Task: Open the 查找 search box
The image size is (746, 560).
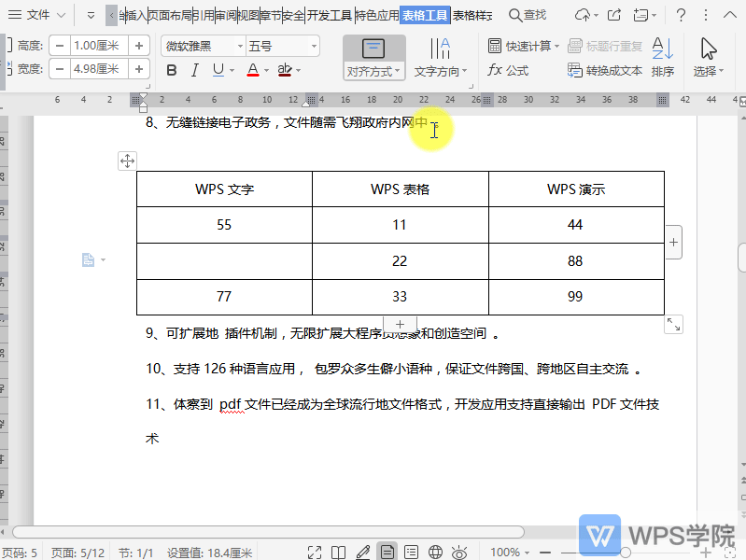Action: (x=528, y=15)
